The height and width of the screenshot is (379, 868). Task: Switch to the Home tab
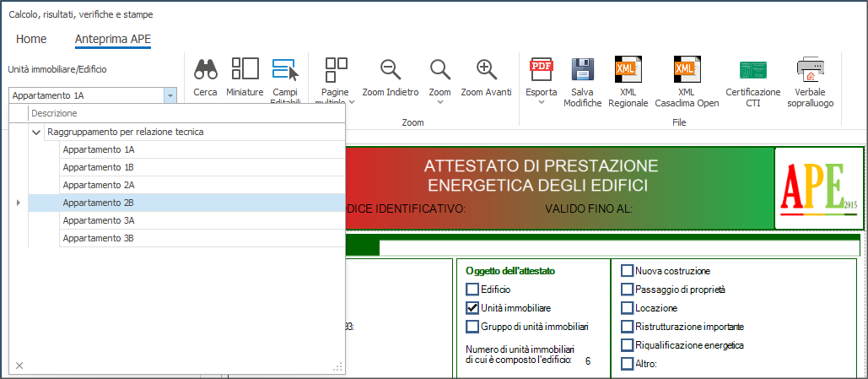(x=31, y=39)
